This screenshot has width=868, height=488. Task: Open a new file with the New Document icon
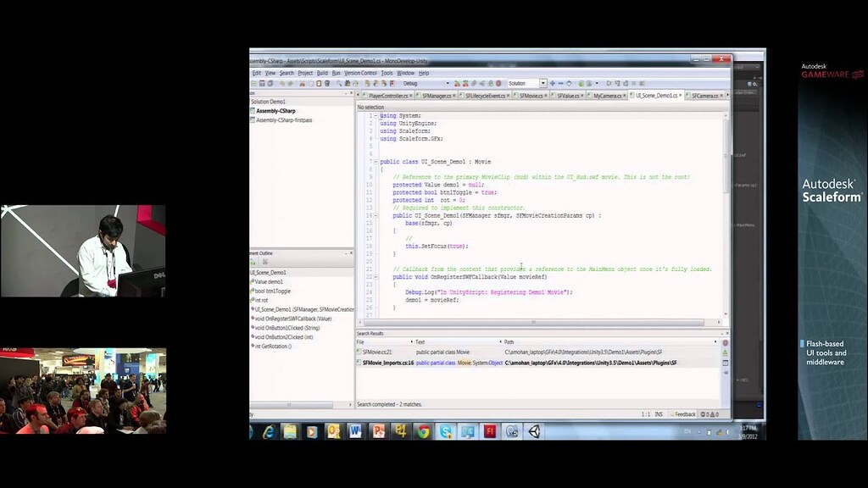point(253,82)
